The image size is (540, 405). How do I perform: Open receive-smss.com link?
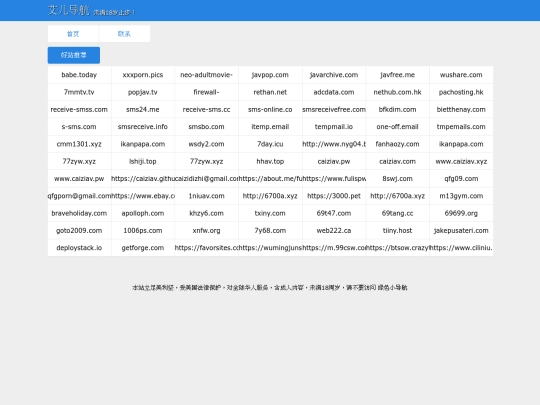79,109
